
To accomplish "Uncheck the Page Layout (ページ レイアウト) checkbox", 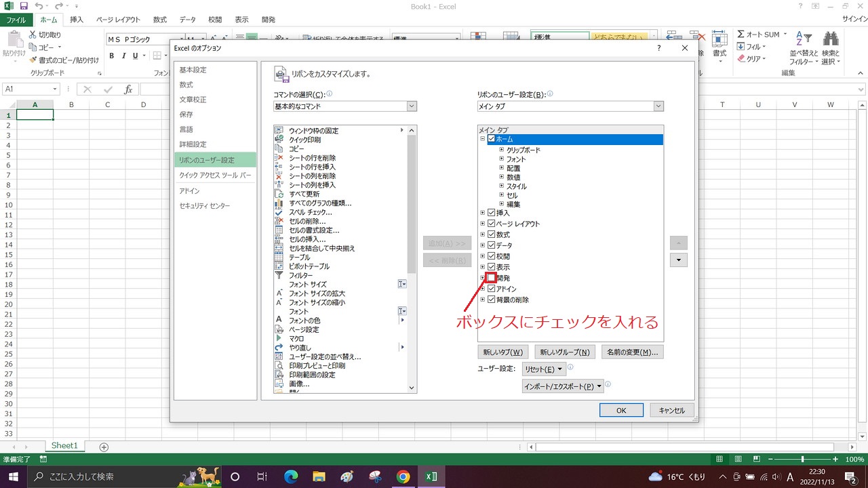I will (x=492, y=224).
